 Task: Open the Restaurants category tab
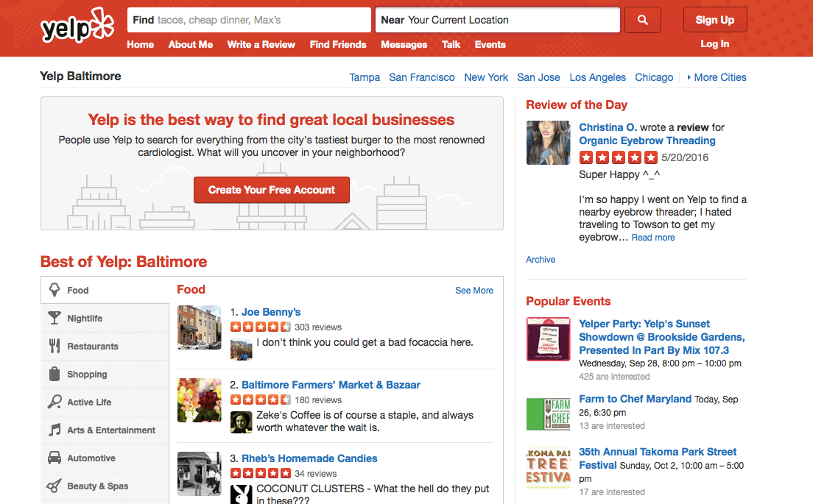[105, 346]
